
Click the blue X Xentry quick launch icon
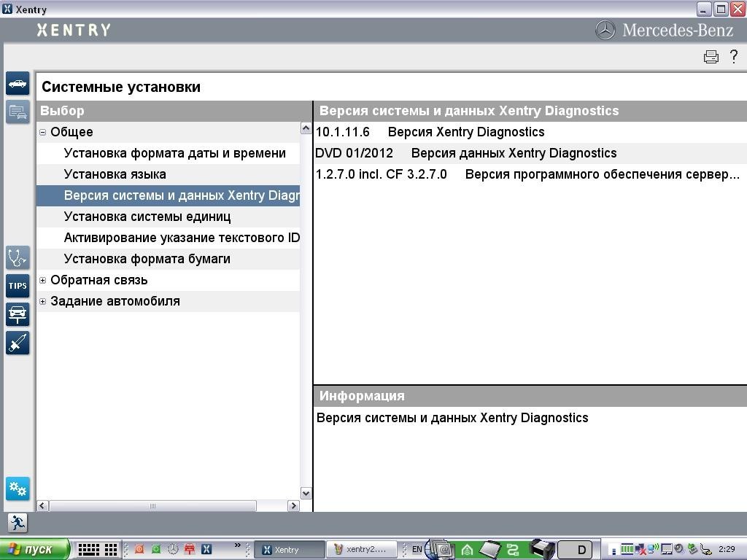pyautogui.click(x=206, y=549)
